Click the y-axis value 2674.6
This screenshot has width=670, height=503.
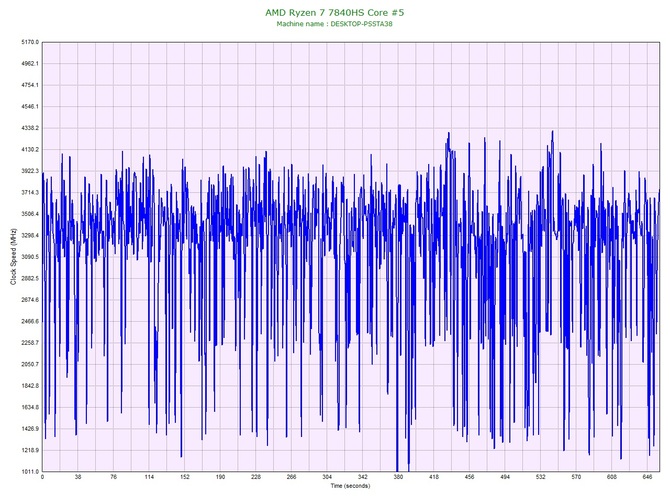click(30, 300)
